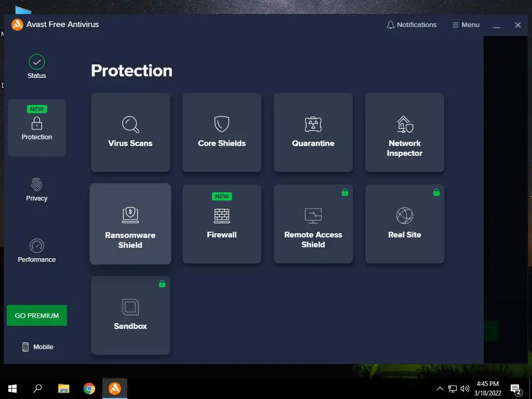Click the green lock on Real Site
This screenshot has width=532, height=399.
pos(436,192)
